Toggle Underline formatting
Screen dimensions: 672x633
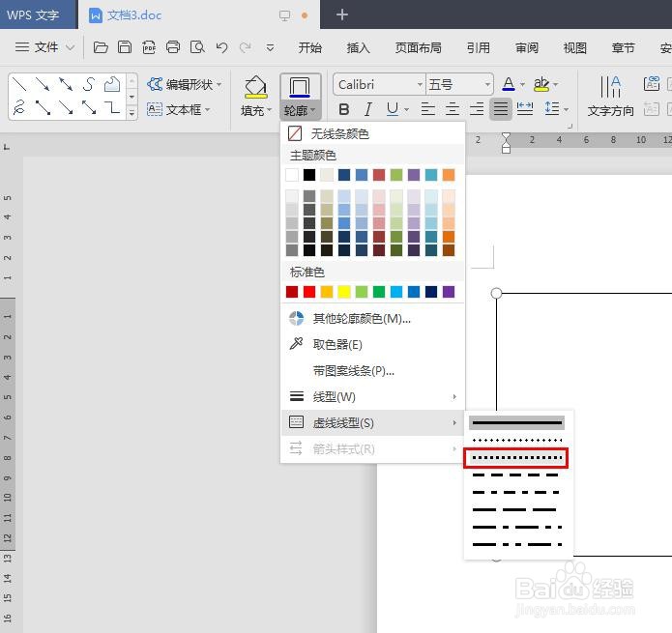393,109
